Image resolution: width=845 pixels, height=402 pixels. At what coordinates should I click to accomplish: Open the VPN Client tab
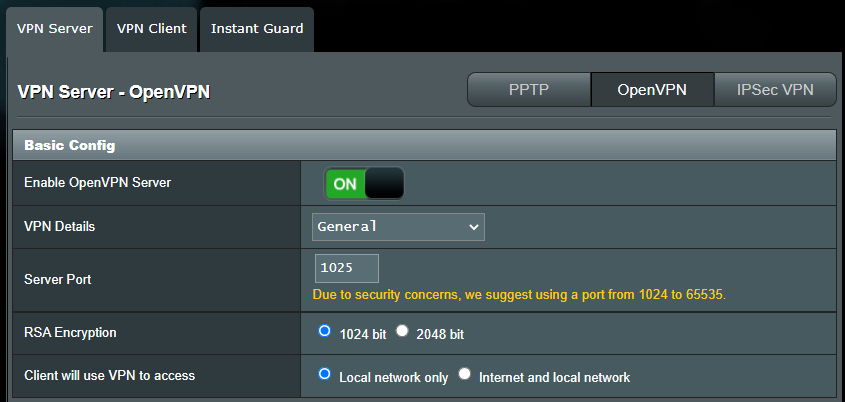[x=151, y=29]
